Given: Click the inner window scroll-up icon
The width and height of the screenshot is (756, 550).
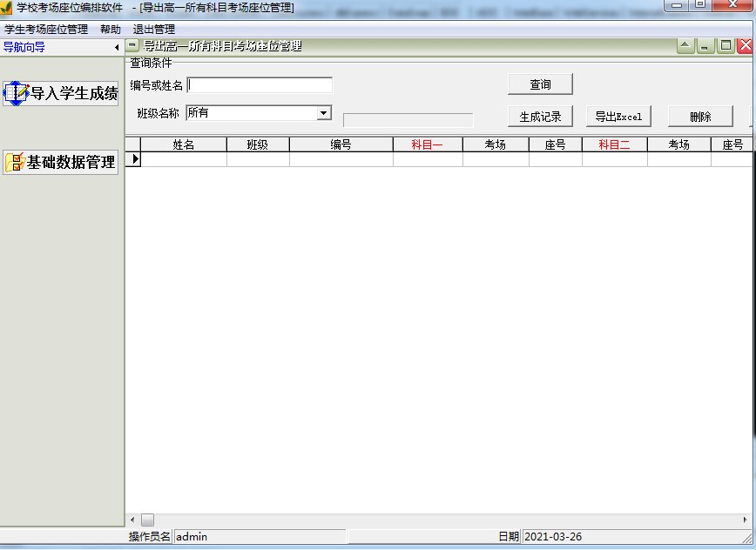Looking at the screenshot, I should [685, 46].
